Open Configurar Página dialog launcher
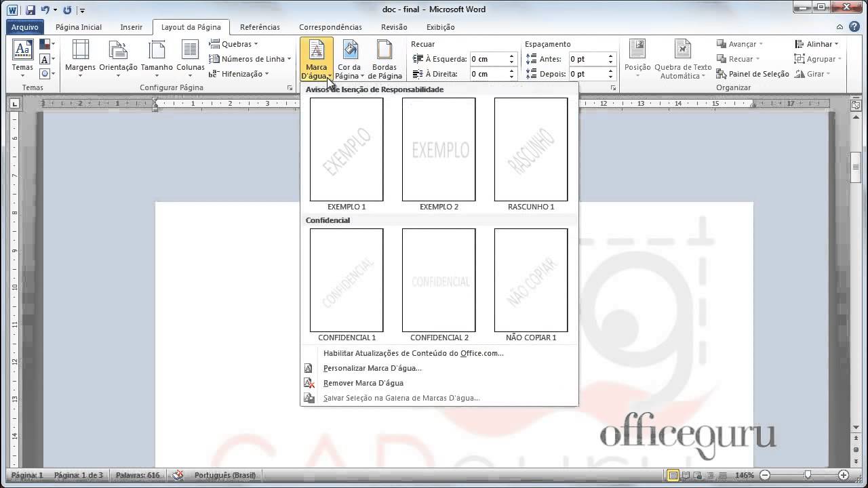Screen dimensions: 868x488 tap(290, 88)
